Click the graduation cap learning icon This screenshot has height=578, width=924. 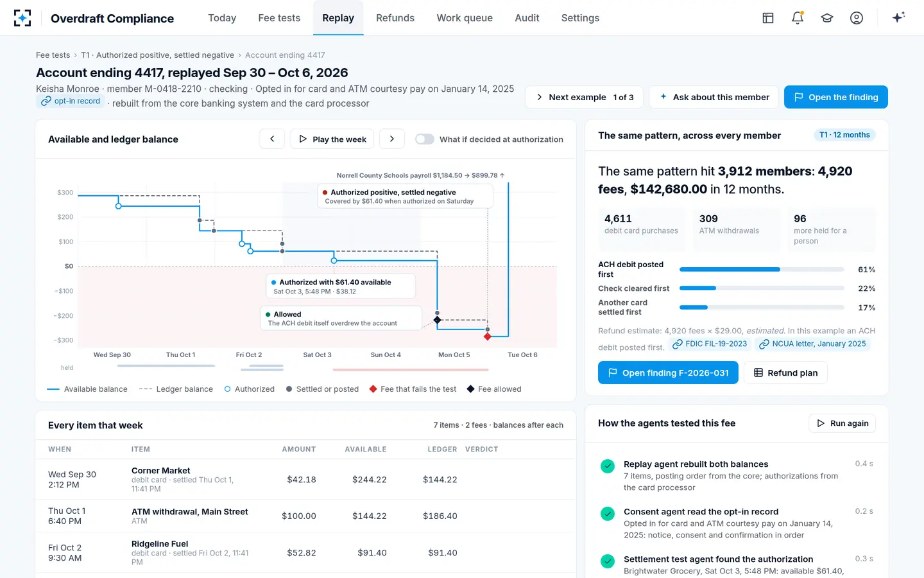point(827,18)
